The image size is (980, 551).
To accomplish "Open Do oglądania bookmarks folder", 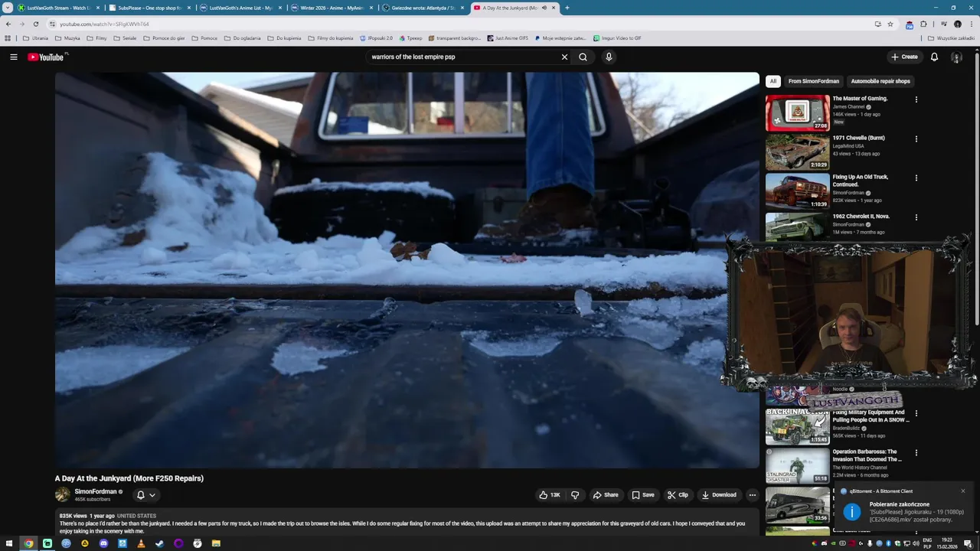I will 242,37.
